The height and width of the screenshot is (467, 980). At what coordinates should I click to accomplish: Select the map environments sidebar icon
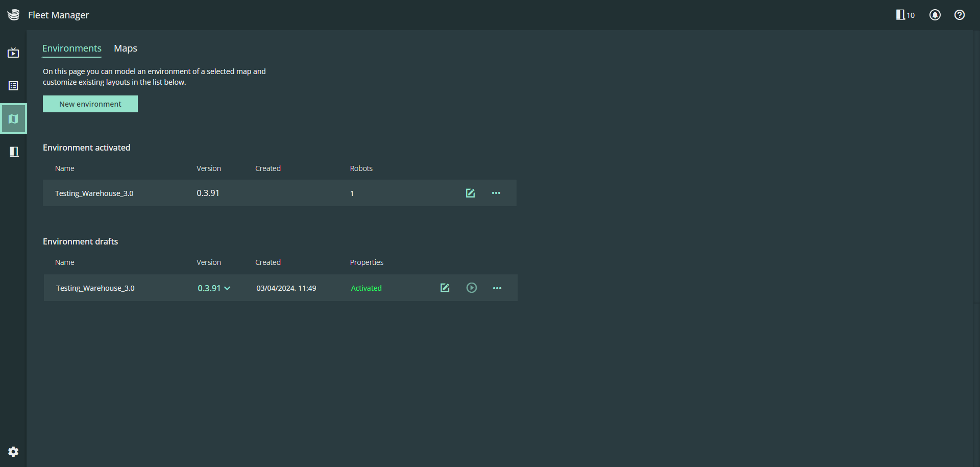point(13,119)
